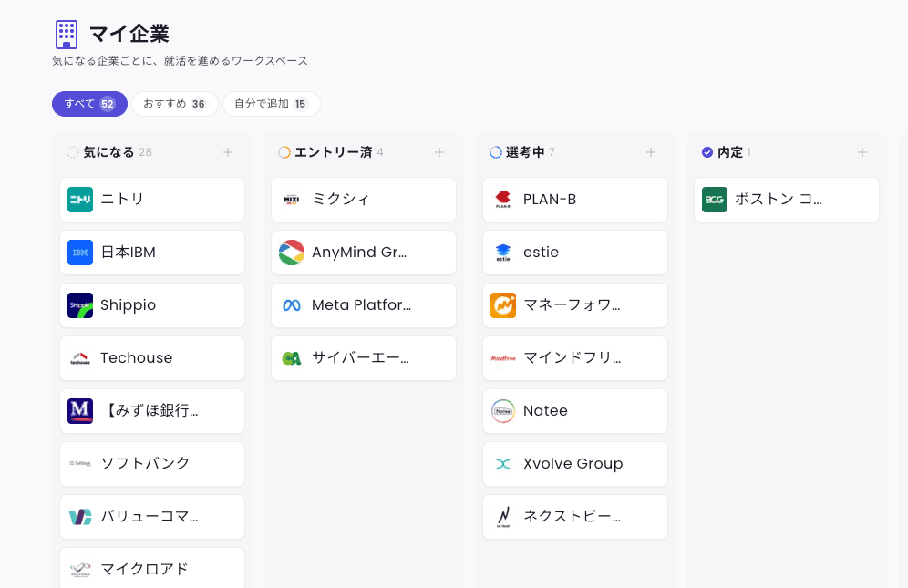The height and width of the screenshot is (588, 908).
Task: Open the ニトリ company card
Action: click(152, 200)
